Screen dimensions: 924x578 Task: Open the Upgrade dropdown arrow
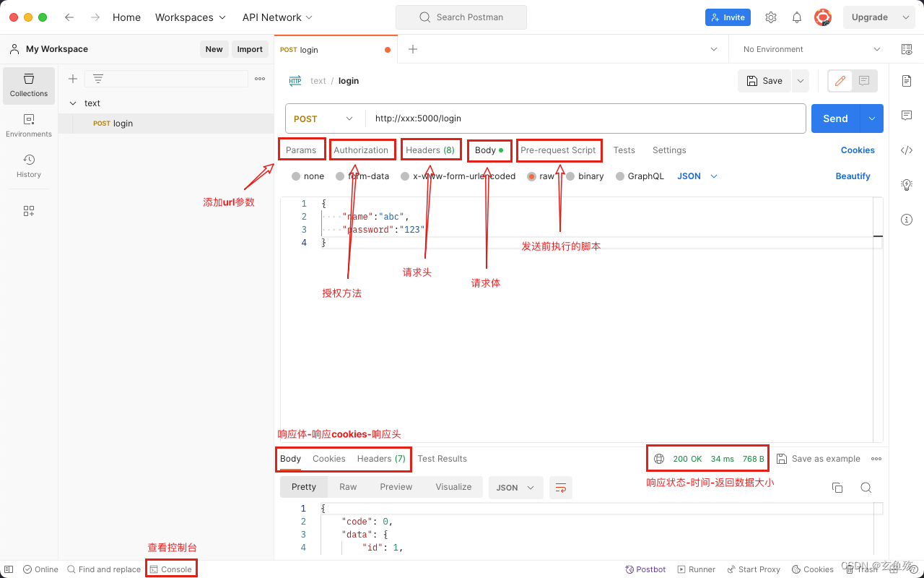[906, 17]
